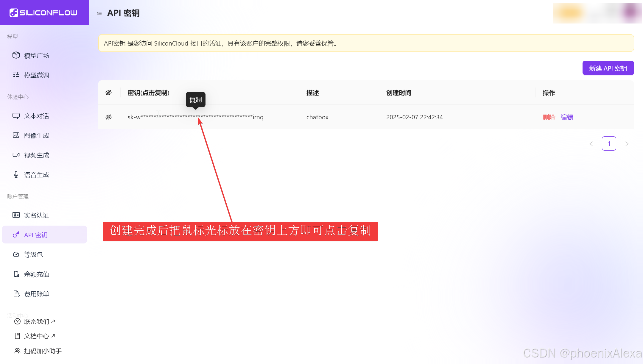
Task: Toggle visibility of all keys in header
Action: (x=109, y=93)
